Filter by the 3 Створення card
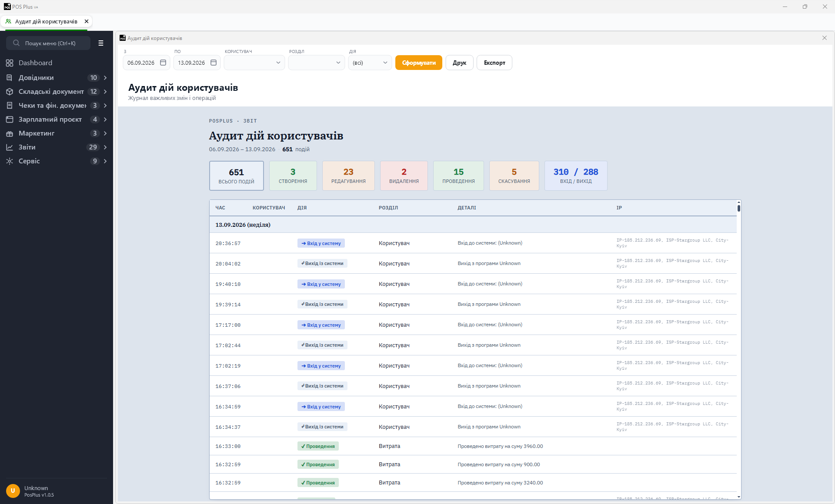Viewport: 835px width, 504px height. pyautogui.click(x=293, y=176)
